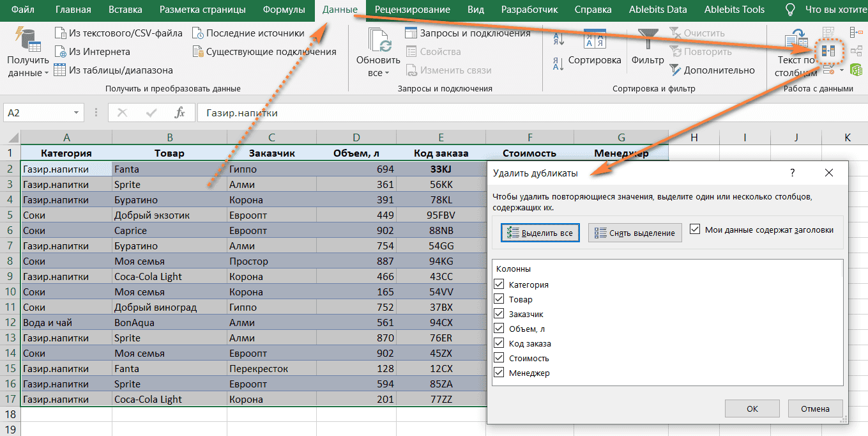This screenshot has height=436, width=868.
Task: Click the Снять выделение button
Action: (635, 233)
